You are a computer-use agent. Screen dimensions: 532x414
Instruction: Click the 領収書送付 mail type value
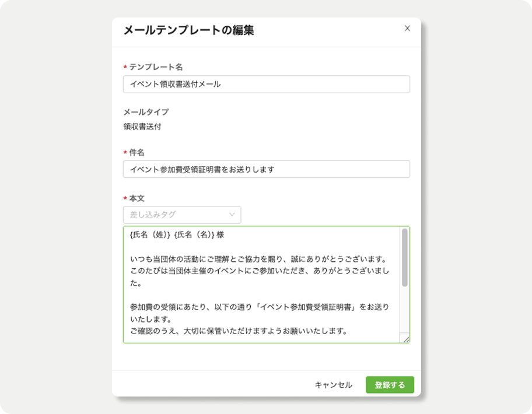click(142, 127)
